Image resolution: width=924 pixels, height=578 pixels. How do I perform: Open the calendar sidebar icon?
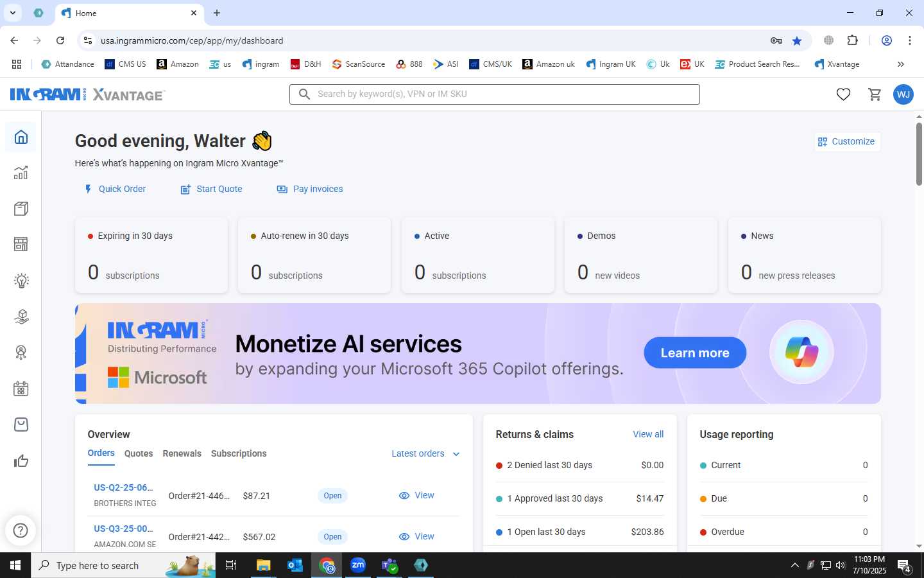point(21,389)
